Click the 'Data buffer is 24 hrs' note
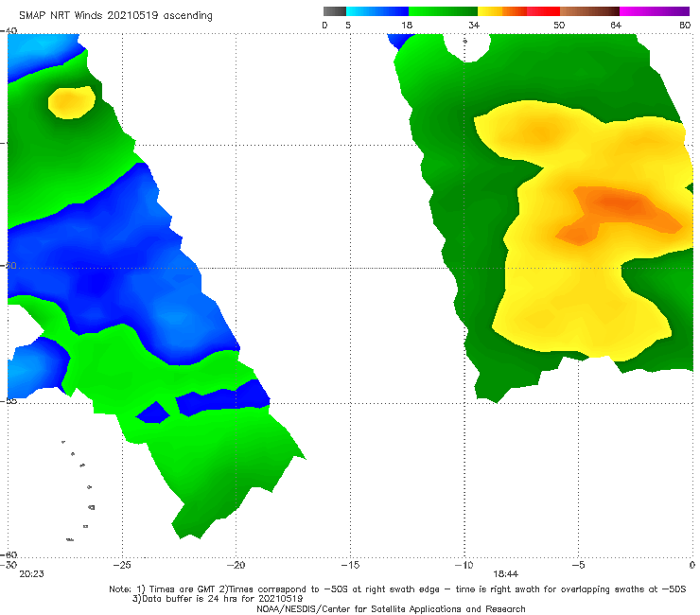Screen dimensions: 700x615 [218, 599]
